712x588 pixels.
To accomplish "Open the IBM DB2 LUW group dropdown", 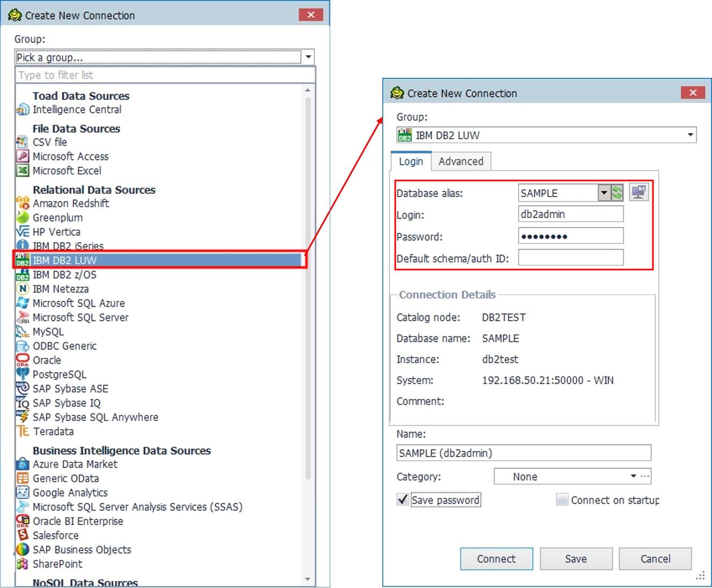I will (x=690, y=135).
